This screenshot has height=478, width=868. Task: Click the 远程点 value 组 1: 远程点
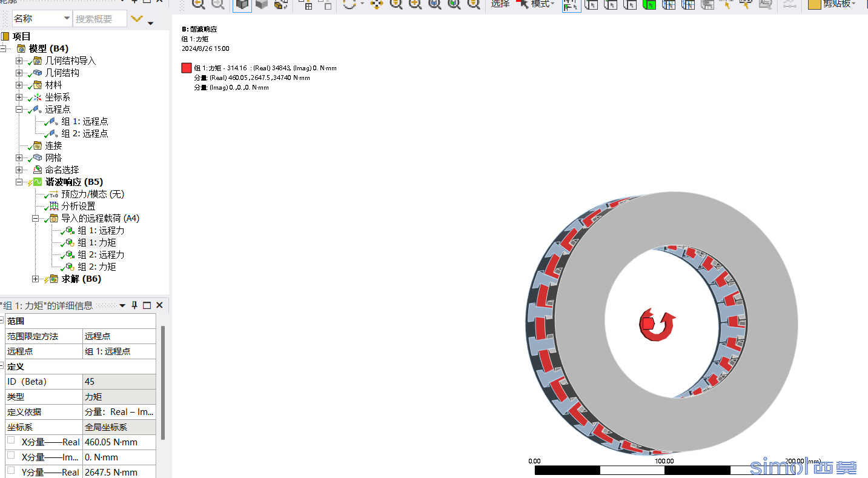tap(119, 351)
